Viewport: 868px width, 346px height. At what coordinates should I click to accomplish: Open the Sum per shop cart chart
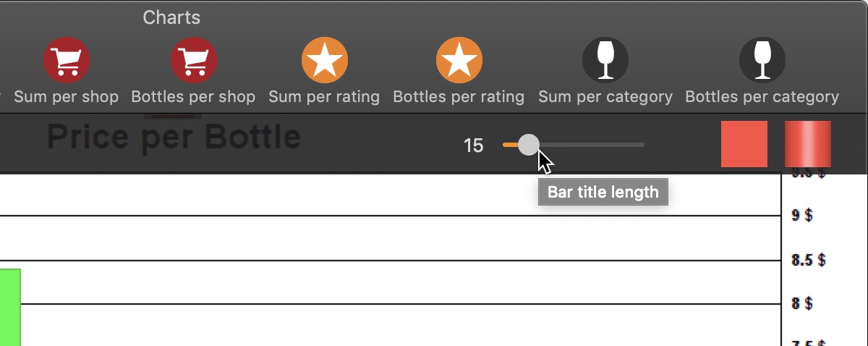(x=67, y=60)
